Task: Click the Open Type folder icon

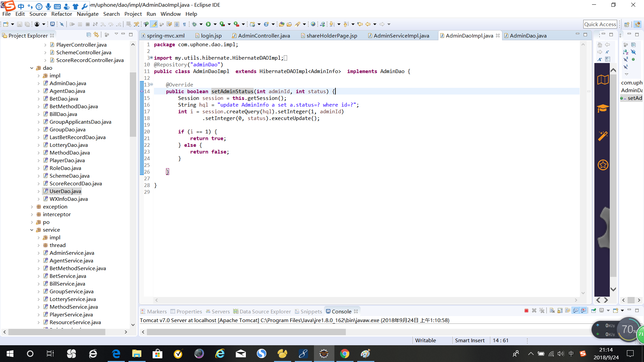Action: click(x=281, y=24)
